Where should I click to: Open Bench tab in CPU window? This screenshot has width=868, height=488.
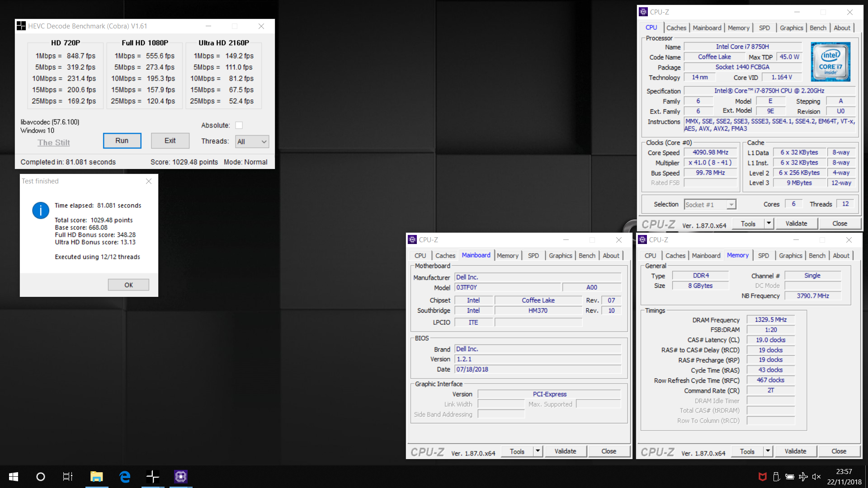[818, 28]
